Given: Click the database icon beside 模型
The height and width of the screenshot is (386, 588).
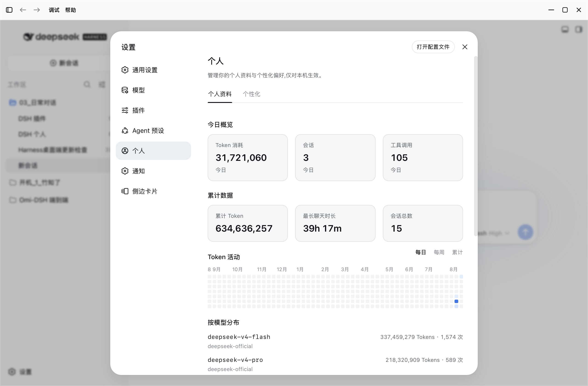Looking at the screenshot, I should (x=125, y=90).
